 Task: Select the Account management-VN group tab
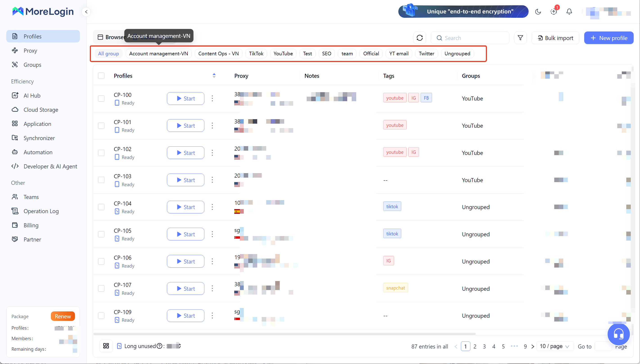point(159,54)
